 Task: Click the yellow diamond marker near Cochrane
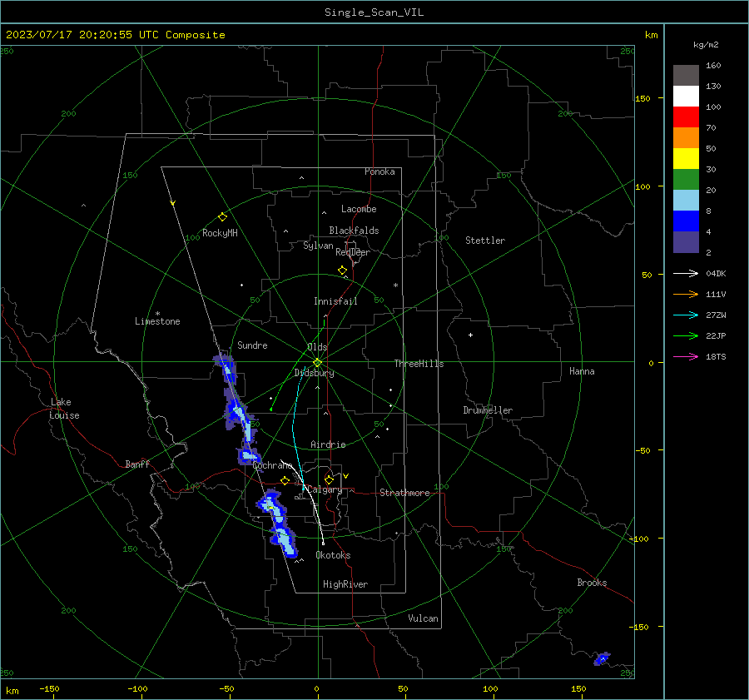coord(285,480)
